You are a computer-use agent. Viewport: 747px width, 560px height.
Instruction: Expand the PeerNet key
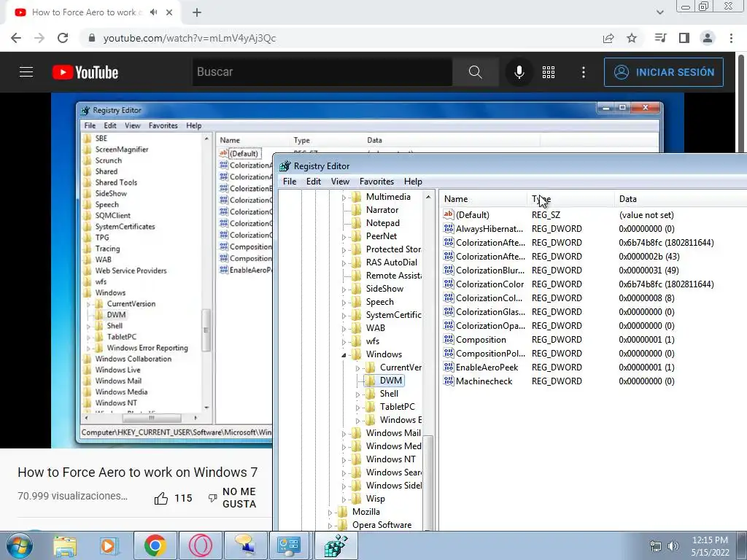point(344,237)
